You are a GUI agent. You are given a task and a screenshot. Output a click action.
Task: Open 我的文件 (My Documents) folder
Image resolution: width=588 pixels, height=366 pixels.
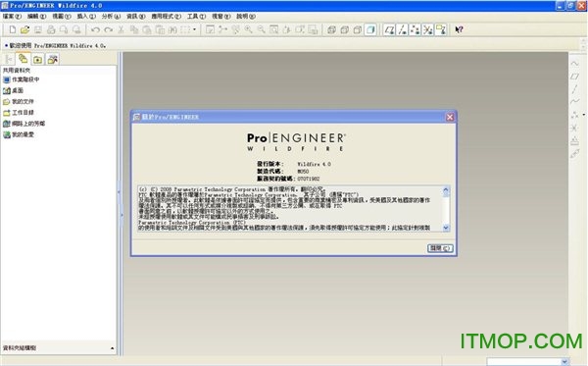coord(19,102)
